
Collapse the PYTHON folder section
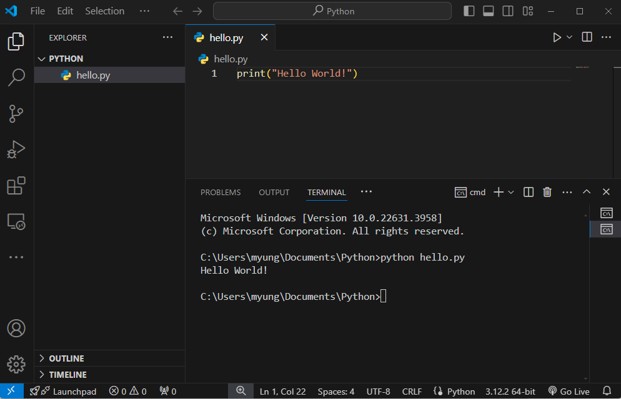110,59
